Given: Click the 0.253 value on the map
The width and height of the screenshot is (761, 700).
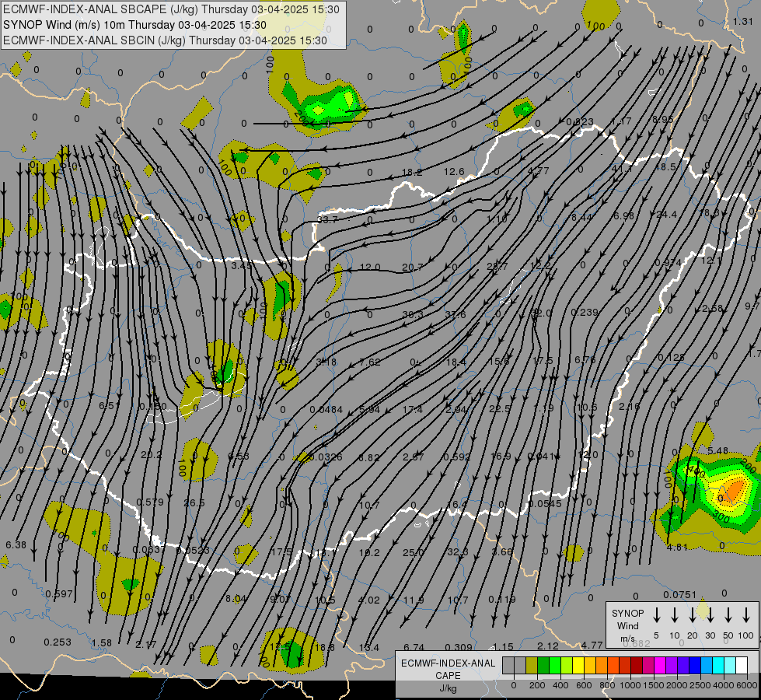Looking at the screenshot, I should coord(58,642).
